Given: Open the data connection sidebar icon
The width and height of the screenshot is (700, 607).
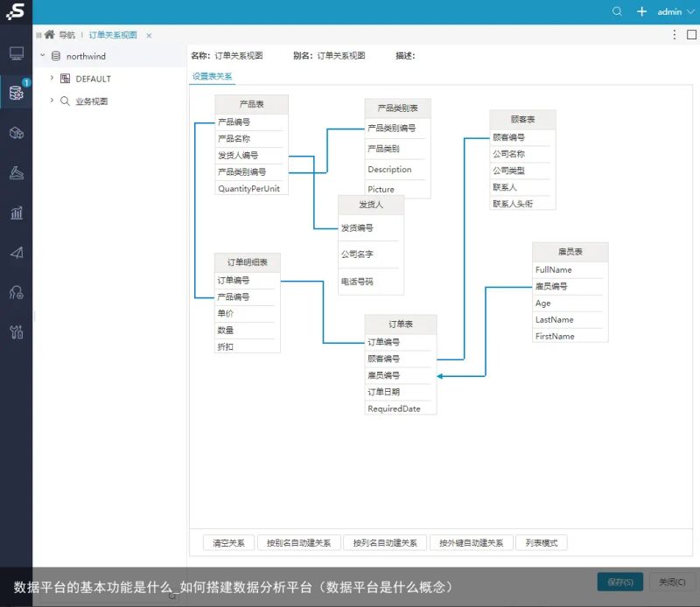Looking at the screenshot, I should point(17,93).
